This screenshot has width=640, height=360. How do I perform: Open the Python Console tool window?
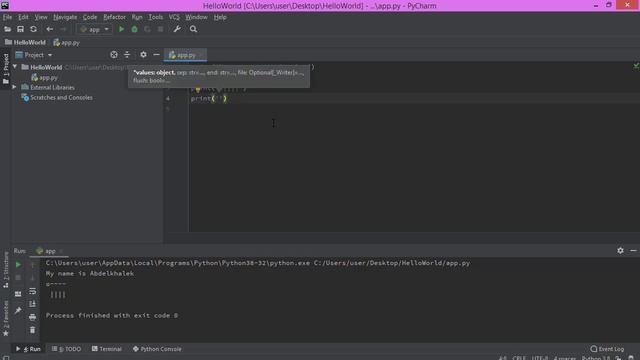click(x=157, y=349)
